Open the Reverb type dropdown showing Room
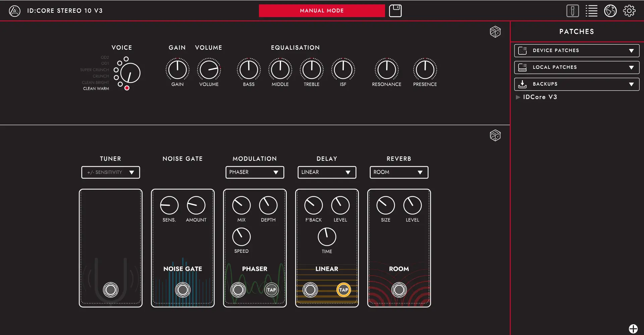The width and height of the screenshot is (644, 335). pos(399,173)
